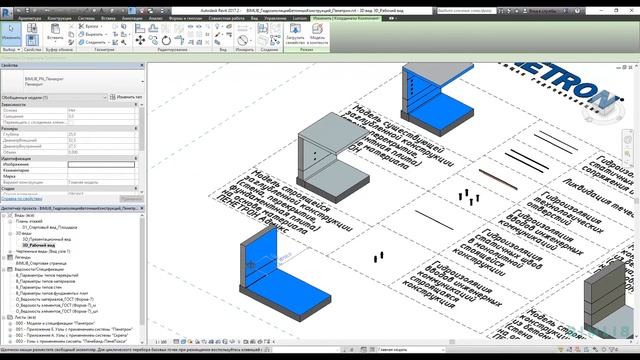Click Загрузить в семейство (Load into family)
This screenshot has width=640, height=360.
click(295, 34)
